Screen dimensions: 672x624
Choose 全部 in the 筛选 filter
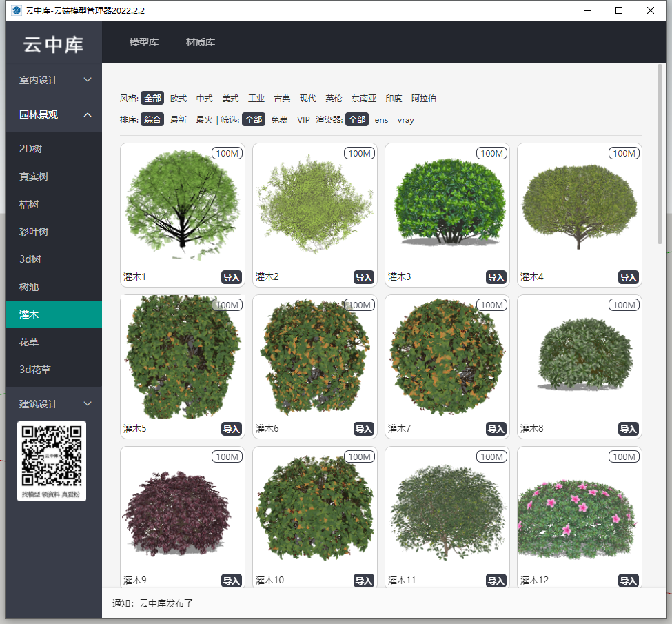click(254, 120)
